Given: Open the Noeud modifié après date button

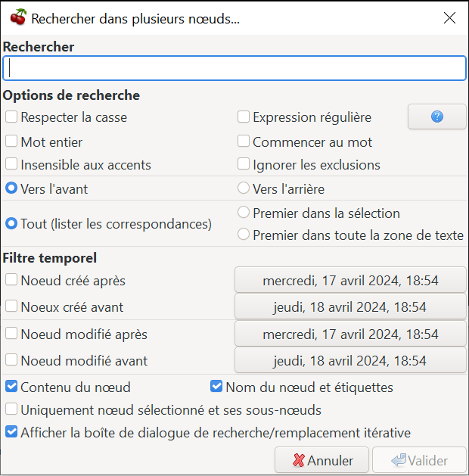Looking at the screenshot, I should 350,334.
